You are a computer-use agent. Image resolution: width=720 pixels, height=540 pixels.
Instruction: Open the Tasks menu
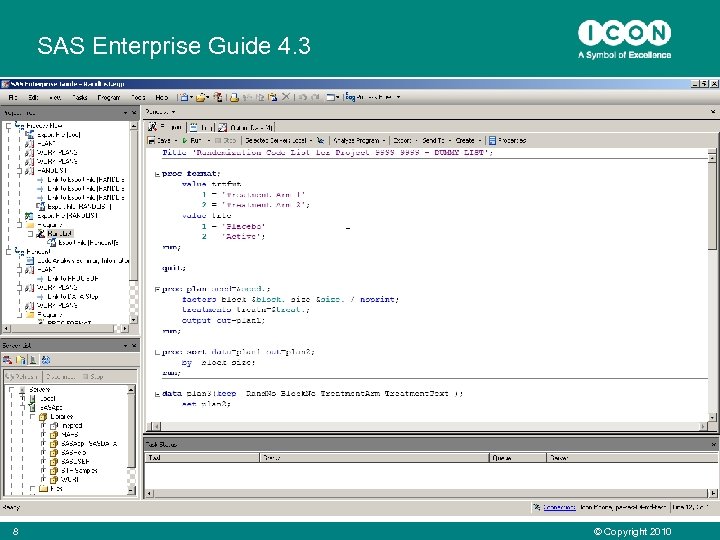click(x=80, y=97)
